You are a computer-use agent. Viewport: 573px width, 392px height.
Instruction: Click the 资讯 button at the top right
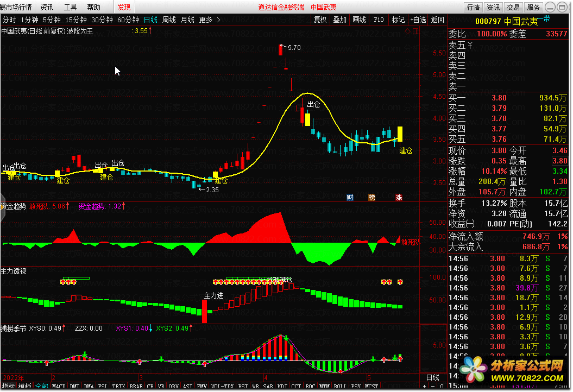493,7
